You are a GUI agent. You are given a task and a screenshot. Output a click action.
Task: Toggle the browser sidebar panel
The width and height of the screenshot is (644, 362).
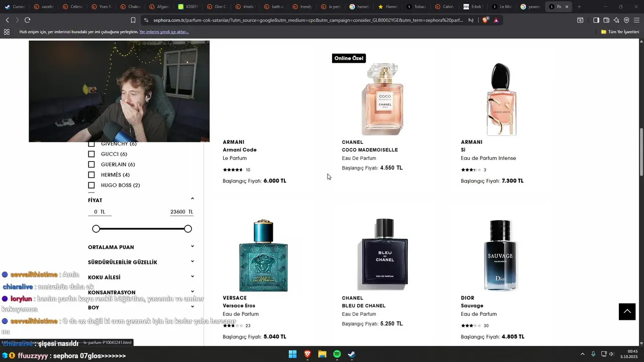pyautogui.click(x=596, y=20)
